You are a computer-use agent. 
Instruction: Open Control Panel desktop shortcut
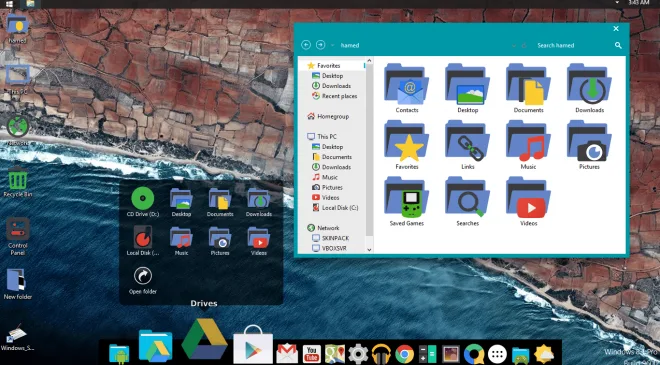(x=18, y=237)
